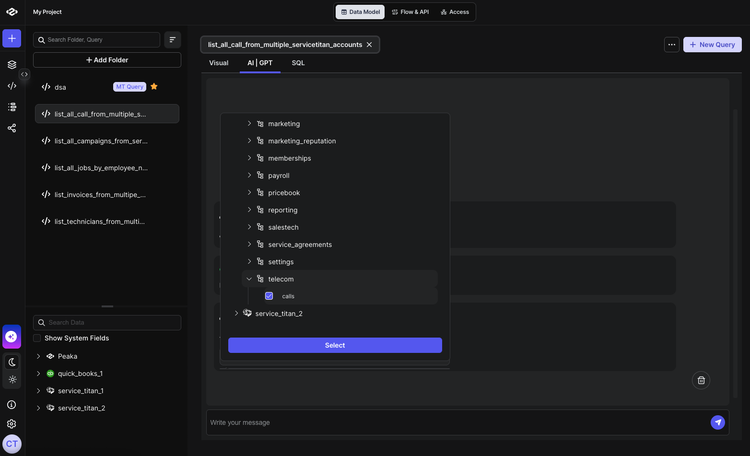Viewport: 750px width, 456px height.
Task: Collapse the telecom tree node
Action: (x=249, y=279)
